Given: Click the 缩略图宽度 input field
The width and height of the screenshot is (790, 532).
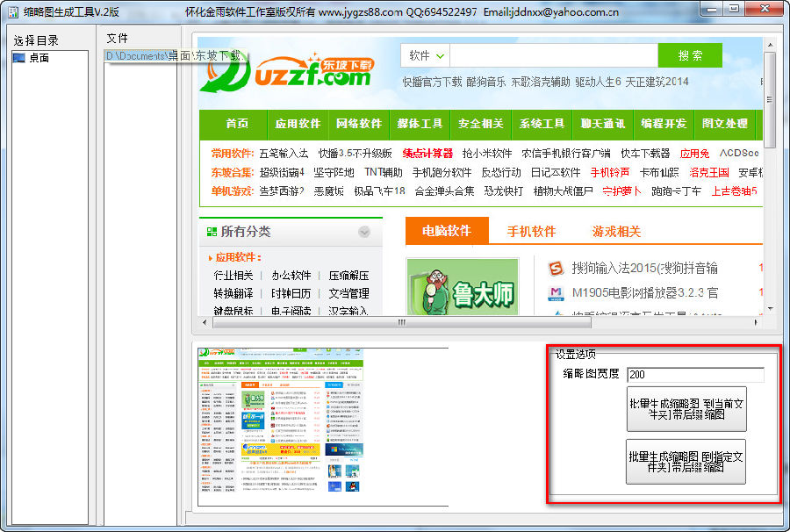Looking at the screenshot, I should [x=695, y=374].
